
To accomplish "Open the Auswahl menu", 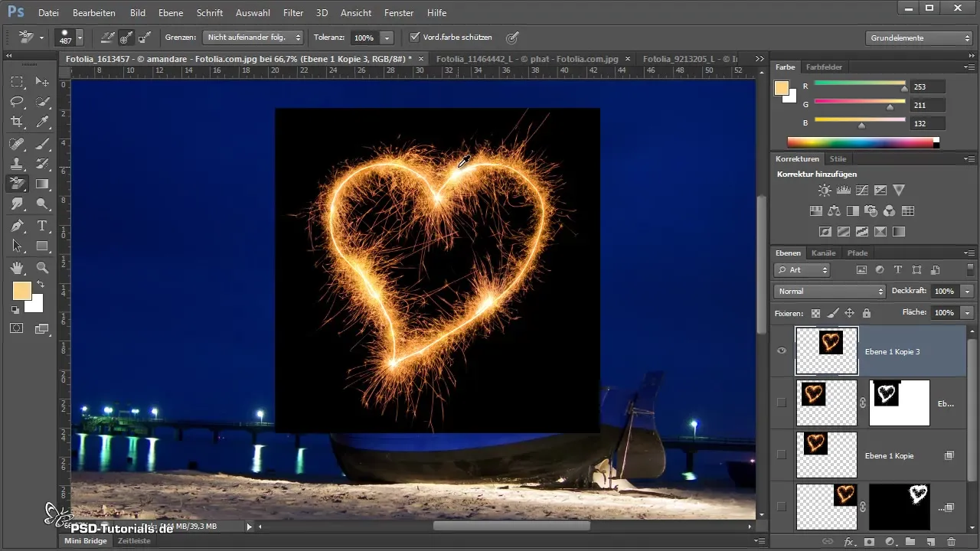I will (x=253, y=13).
